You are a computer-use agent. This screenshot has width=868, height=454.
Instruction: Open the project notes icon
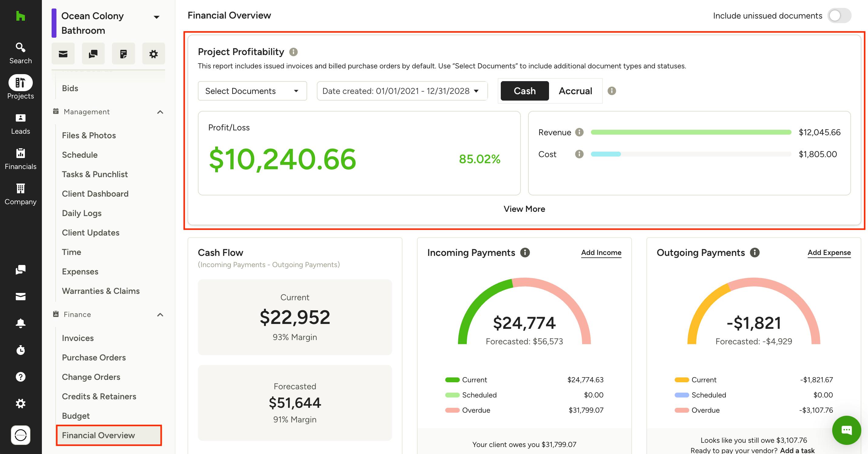pyautogui.click(x=123, y=53)
